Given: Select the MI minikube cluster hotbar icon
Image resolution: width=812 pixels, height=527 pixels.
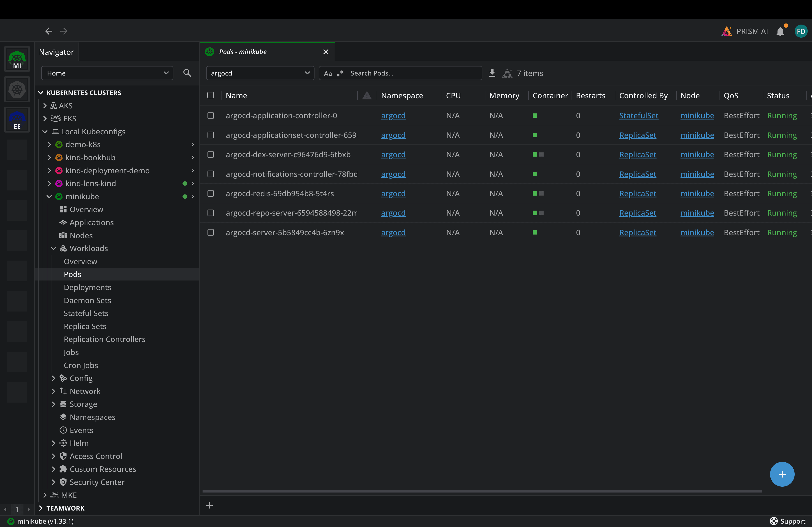Looking at the screenshot, I should click(17, 59).
